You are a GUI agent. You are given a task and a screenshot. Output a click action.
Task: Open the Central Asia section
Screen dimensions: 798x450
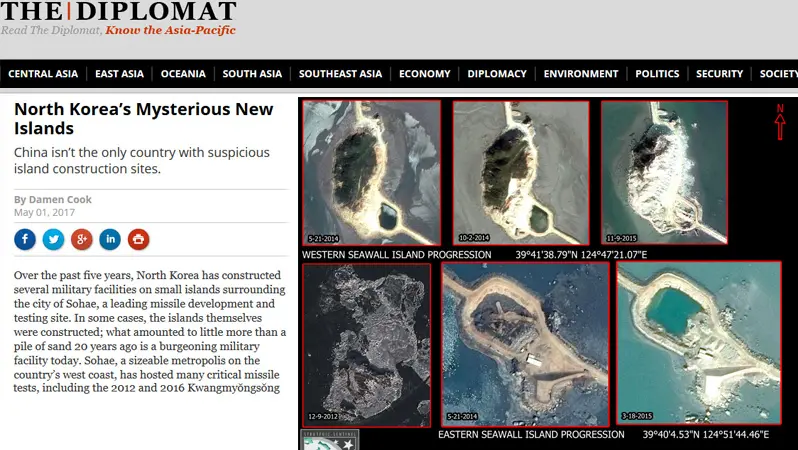click(x=43, y=74)
